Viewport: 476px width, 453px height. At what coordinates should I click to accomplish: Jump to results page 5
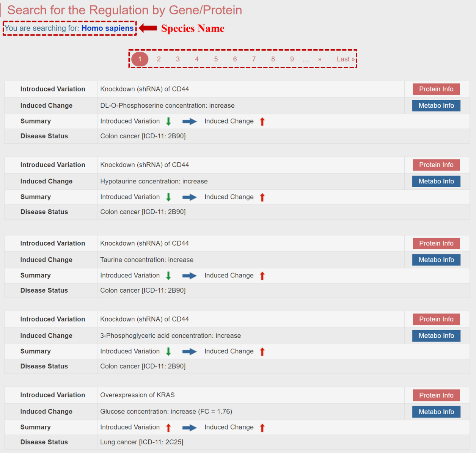[x=216, y=59]
